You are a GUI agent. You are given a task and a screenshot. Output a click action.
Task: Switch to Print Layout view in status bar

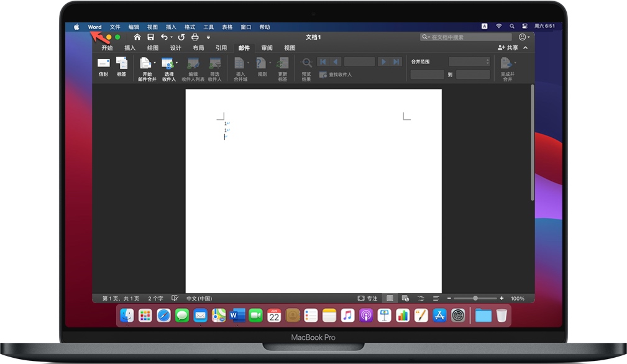(x=390, y=298)
